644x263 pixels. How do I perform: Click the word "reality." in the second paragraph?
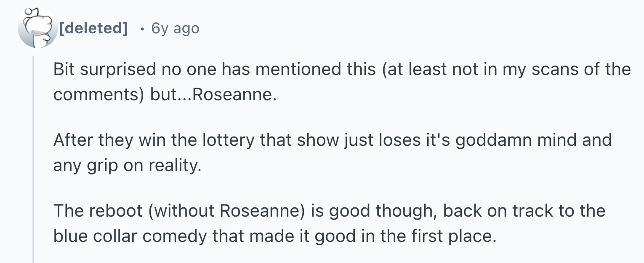pyautogui.click(x=174, y=166)
